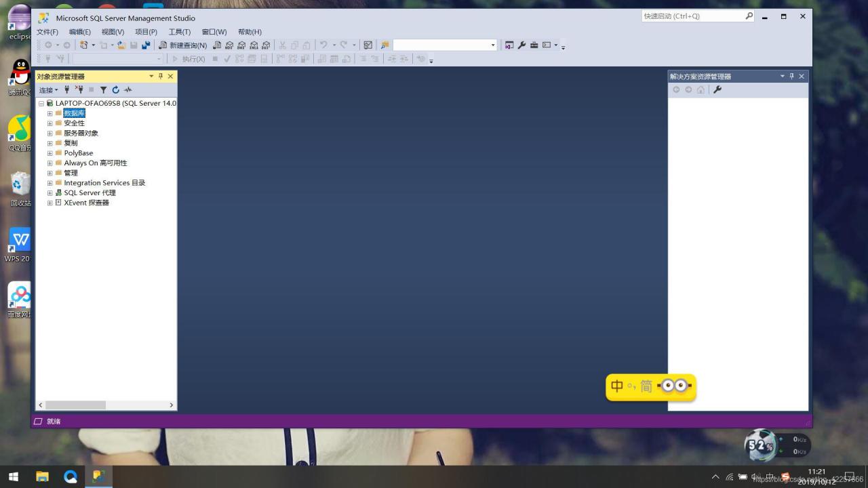Open the 编辑(E) menu
868x488 pixels.
79,32
